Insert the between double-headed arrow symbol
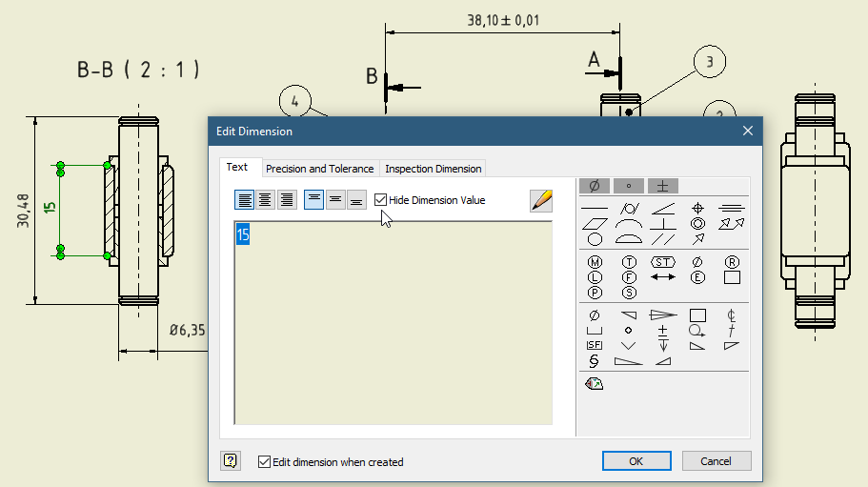 tap(663, 277)
